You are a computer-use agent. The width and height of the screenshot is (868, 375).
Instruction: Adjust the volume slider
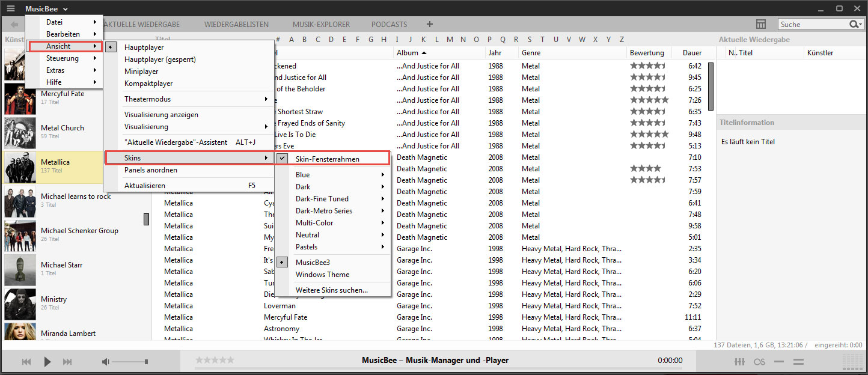(x=130, y=362)
